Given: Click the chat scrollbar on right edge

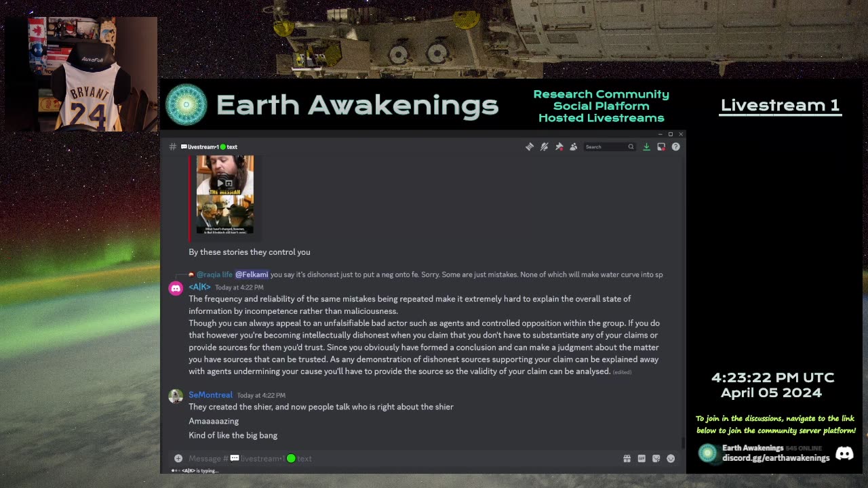Looking at the screenshot, I should 683,442.
